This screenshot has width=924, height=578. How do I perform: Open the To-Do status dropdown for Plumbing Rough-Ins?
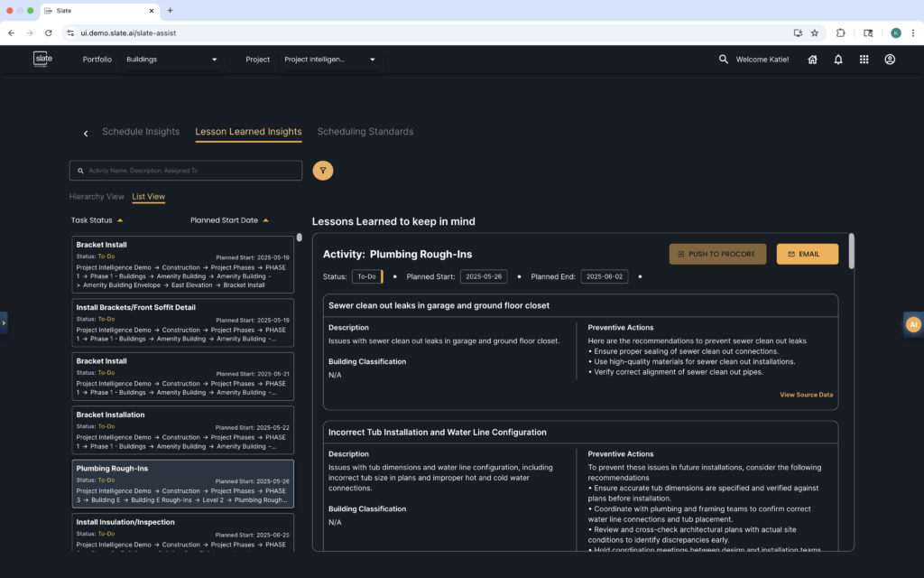pos(366,276)
